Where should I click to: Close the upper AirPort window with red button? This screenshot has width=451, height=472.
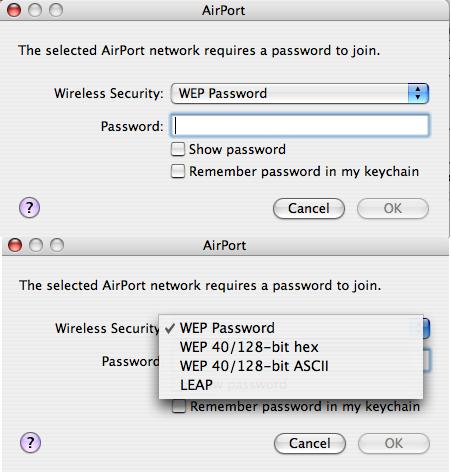tap(14, 10)
